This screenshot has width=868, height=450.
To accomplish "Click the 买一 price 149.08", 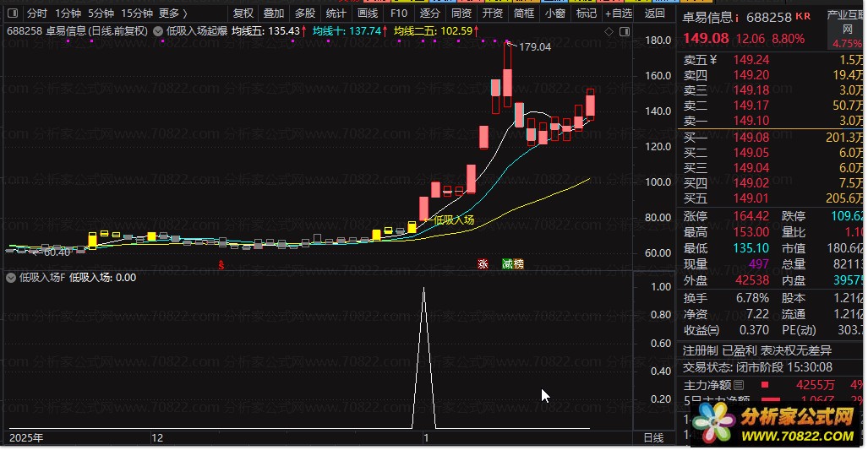I will pyautogui.click(x=751, y=137).
